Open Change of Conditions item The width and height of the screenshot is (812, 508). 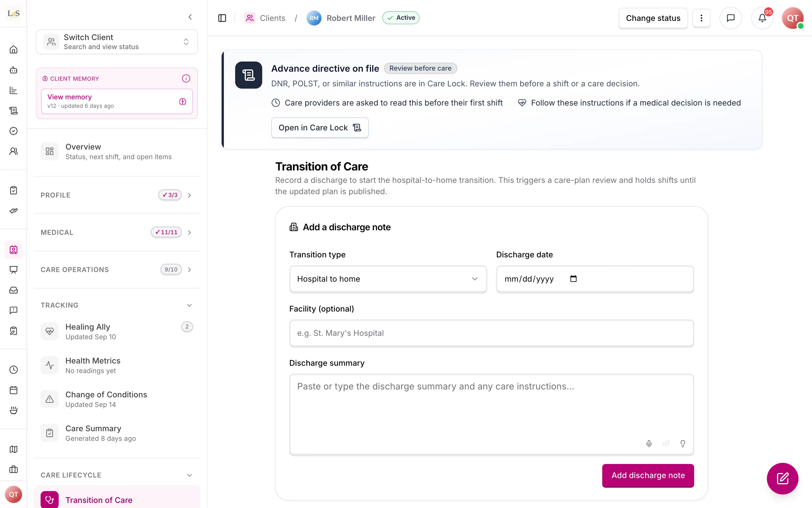click(x=117, y=399)
